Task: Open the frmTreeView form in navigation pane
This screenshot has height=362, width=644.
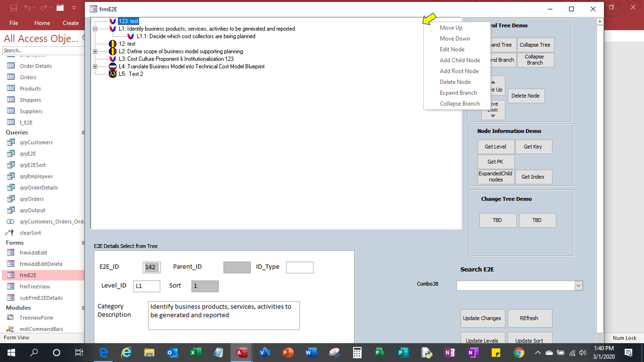Action: [x=34, y=286]
